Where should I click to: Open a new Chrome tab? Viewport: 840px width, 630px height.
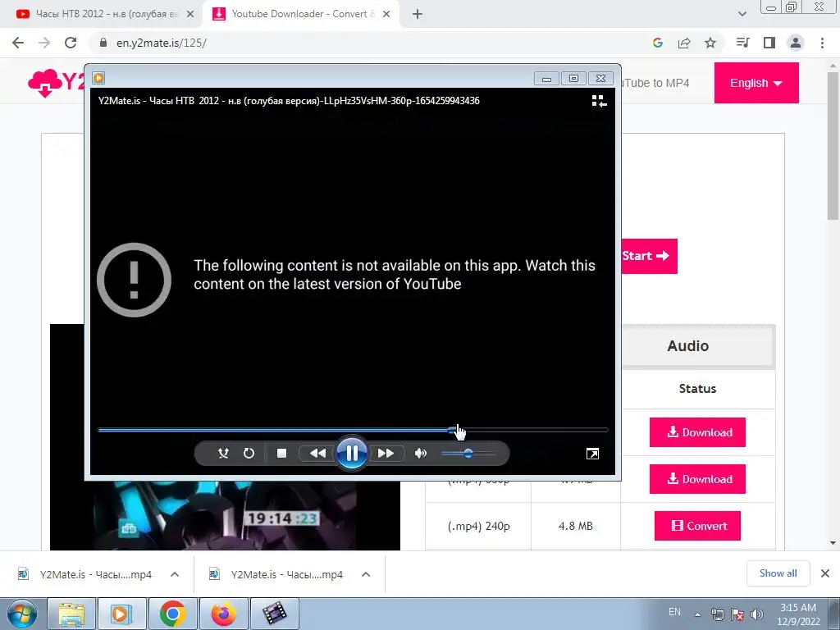418,15
